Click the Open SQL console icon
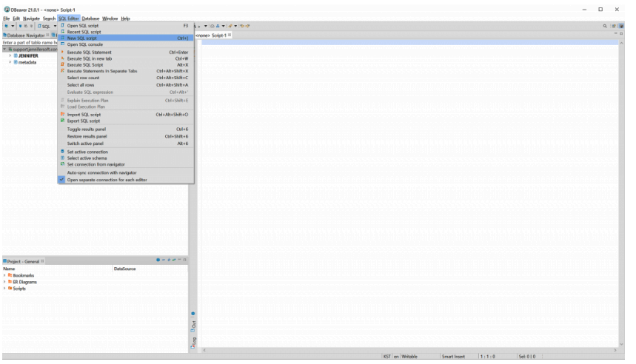636x364 pixels. tap(61, 44)
